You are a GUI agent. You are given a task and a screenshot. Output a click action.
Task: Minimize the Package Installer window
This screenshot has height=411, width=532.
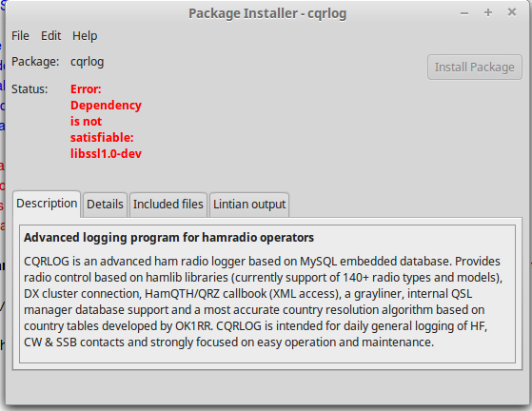[x=464, y=13]
